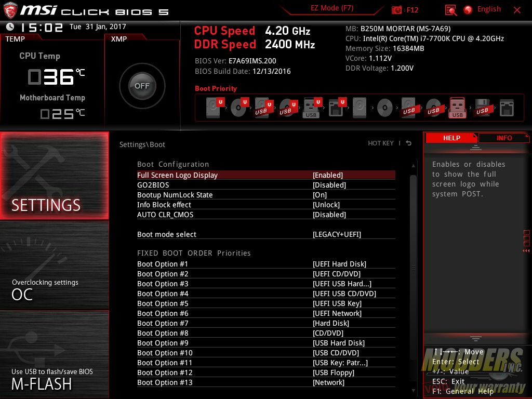
Task: Open Boot Option #7 Hard Disk dropdown
Action: (331, 323)
